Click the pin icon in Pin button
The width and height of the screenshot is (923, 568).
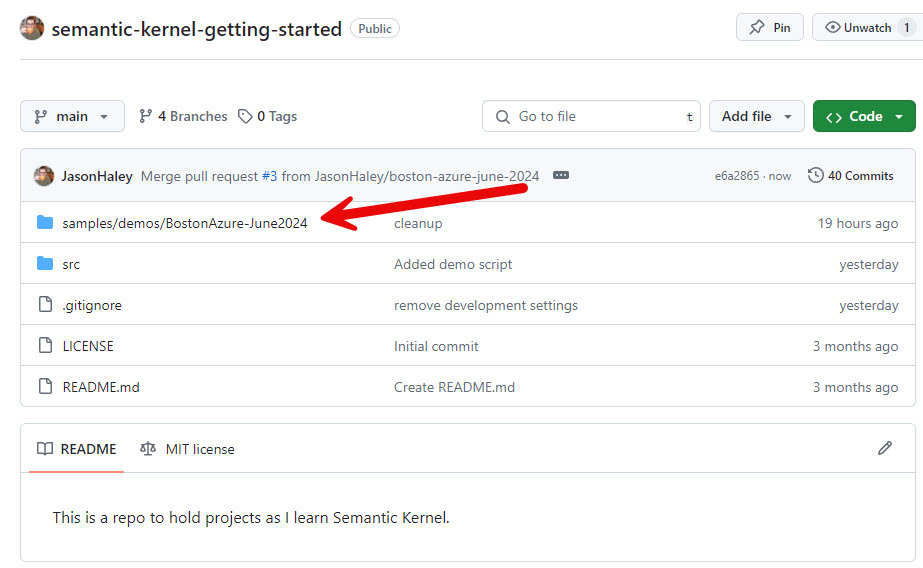pyautogui.click(x=757, y=27)
